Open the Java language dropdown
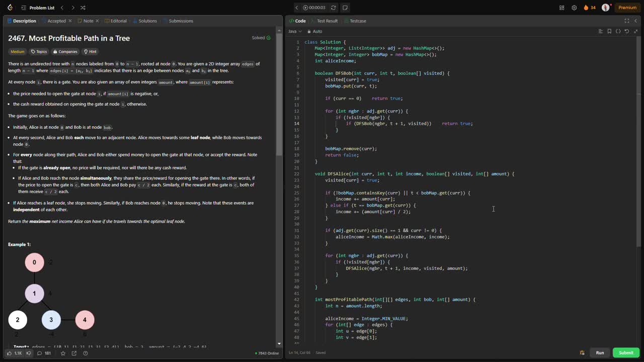This screenshot has width=644, height=362. coord(295,31)
